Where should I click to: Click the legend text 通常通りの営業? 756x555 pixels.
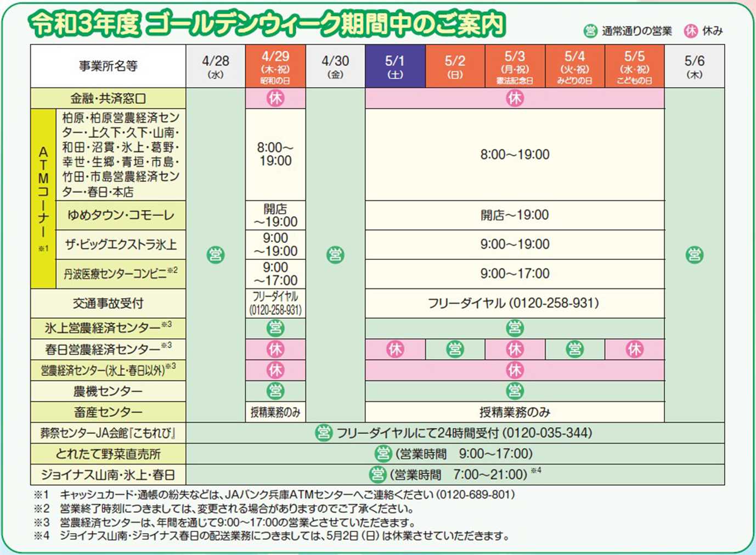(x=636, y=31)
